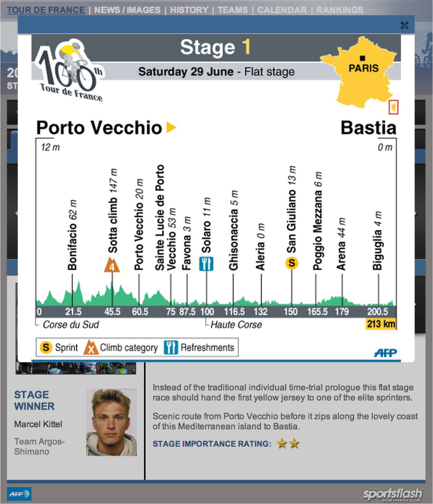This screenshot has width=433, height=504.
Task: Open the TOUR DE FRANCE link
Action: 46,10
